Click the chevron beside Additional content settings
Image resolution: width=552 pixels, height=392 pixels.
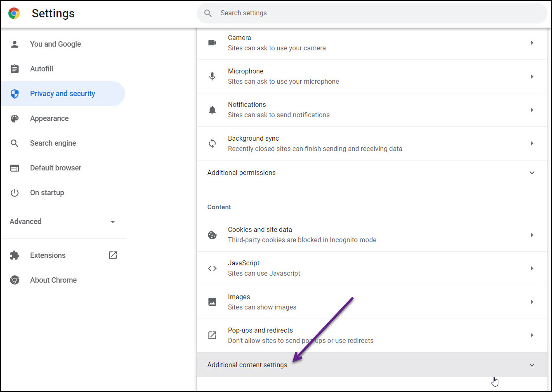coord(532,365)
